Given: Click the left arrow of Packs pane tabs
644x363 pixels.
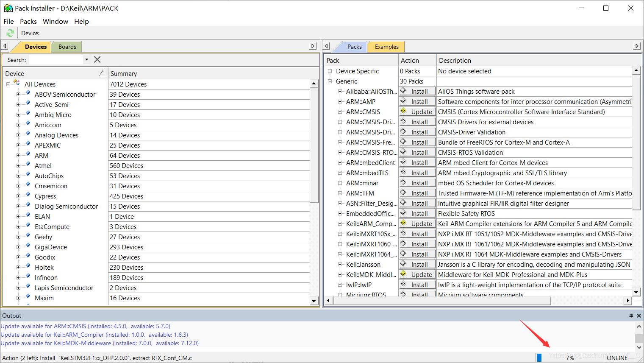Looking at the screenshot, I should point(326,46).
